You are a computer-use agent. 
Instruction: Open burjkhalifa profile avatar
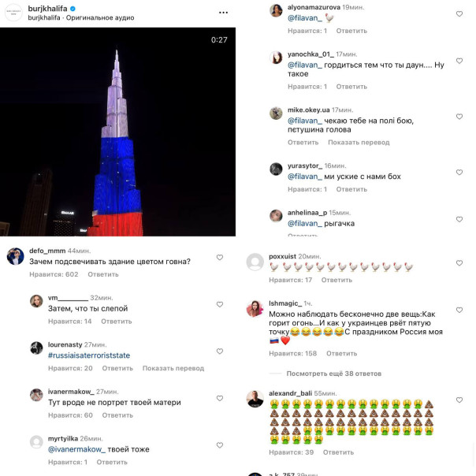click(x=13, y=13)
